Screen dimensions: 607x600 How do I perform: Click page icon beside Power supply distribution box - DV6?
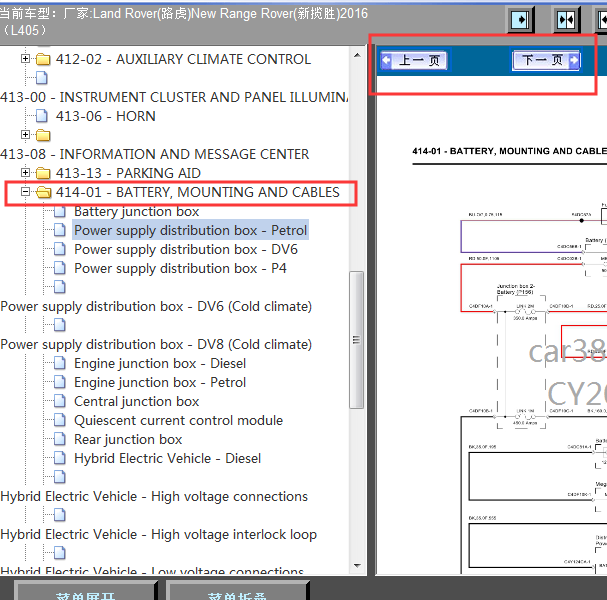[x=60, y=249]
